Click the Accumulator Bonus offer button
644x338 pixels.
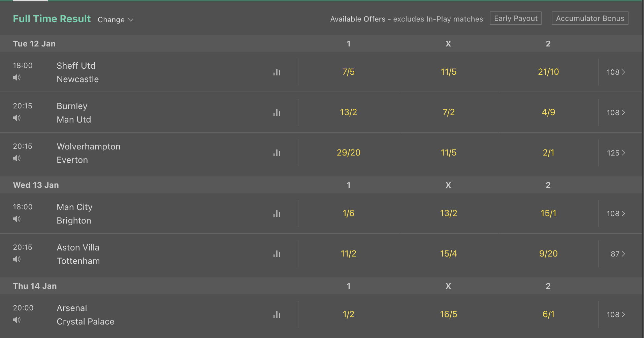tap(590, 19)
